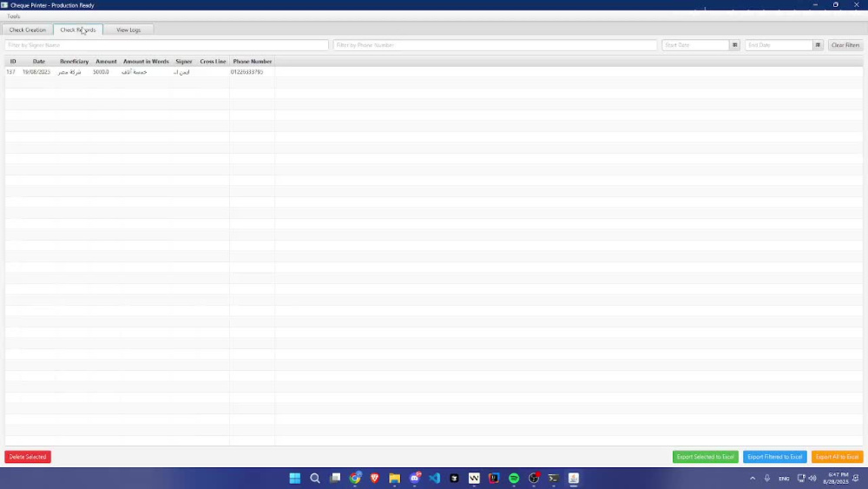Click the amount cell 5000.0

[101, 72]
